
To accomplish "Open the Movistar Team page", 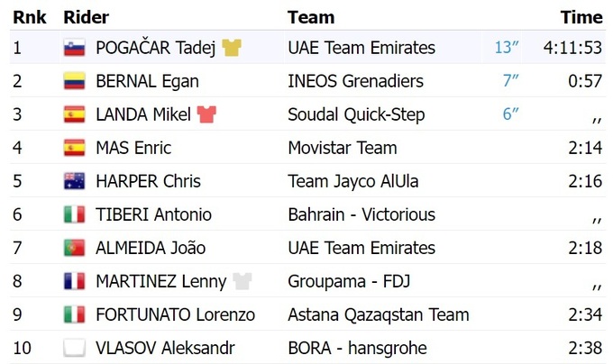I will pyautogui.click(x=342, y=148).
